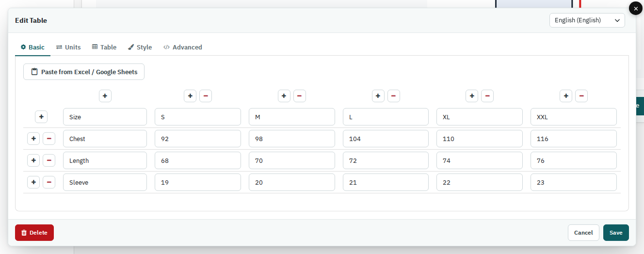Cancel editing the table
Screen dimensions: 644x254
pos(583,233)
